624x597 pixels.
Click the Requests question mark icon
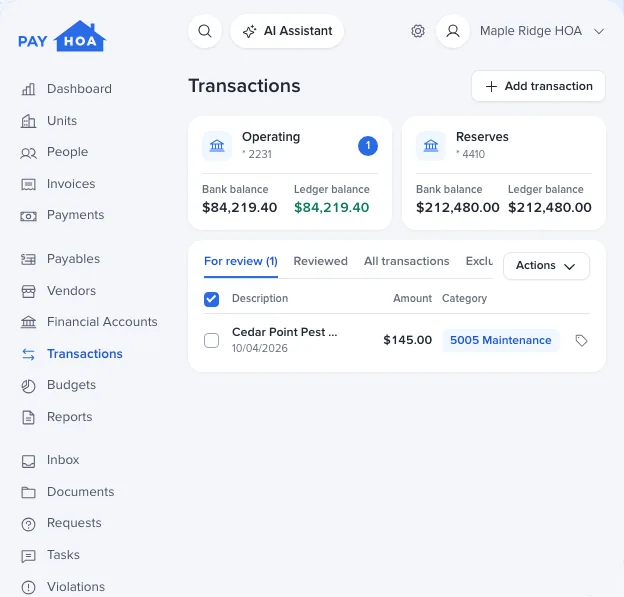tap(28, 524)
